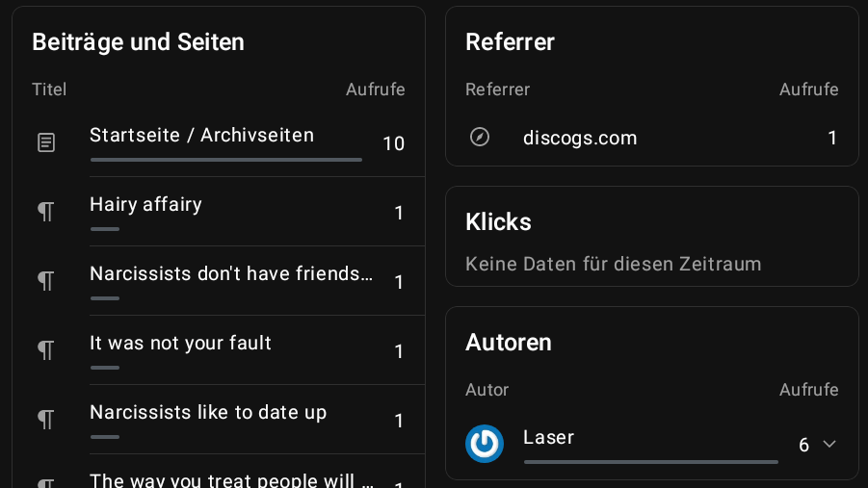Click the page icon beside Startseite / Archivseiten

(x=46, y=142)
